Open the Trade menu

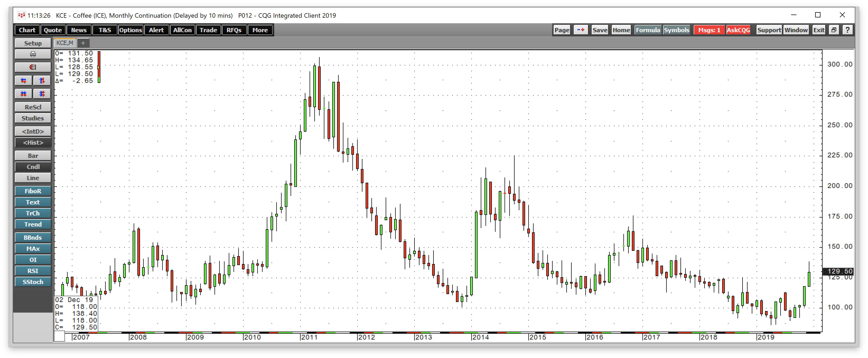click(208, 30)
